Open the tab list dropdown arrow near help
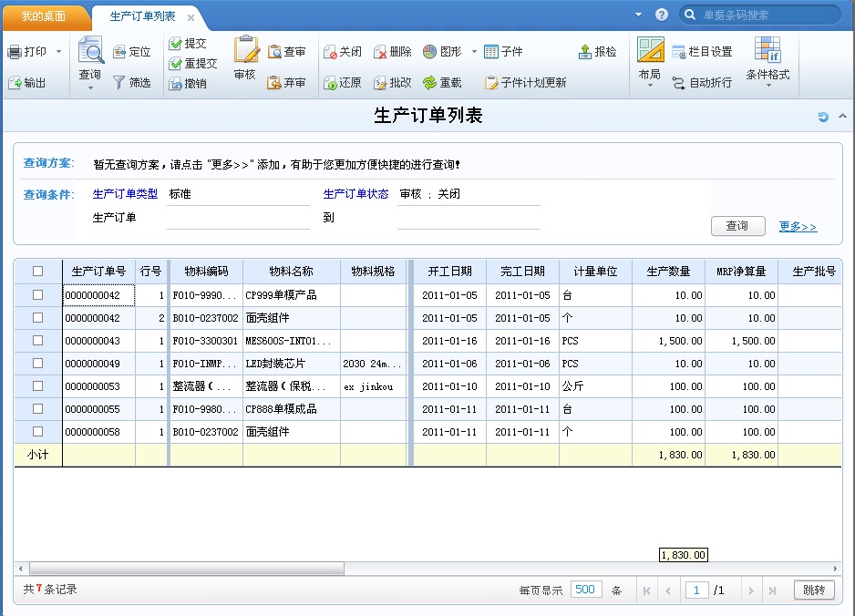Viewport: 855px width, 616px height. tap(639, 15)
